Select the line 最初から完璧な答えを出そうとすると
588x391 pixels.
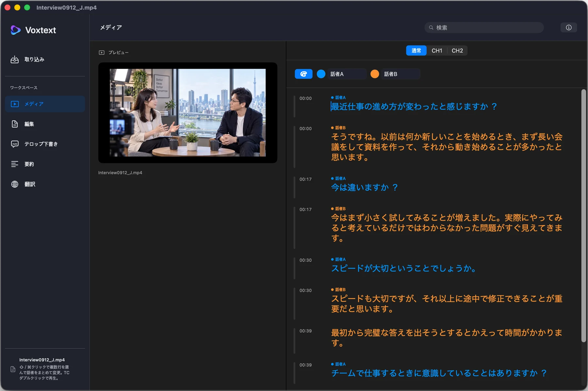coord(447,338)
